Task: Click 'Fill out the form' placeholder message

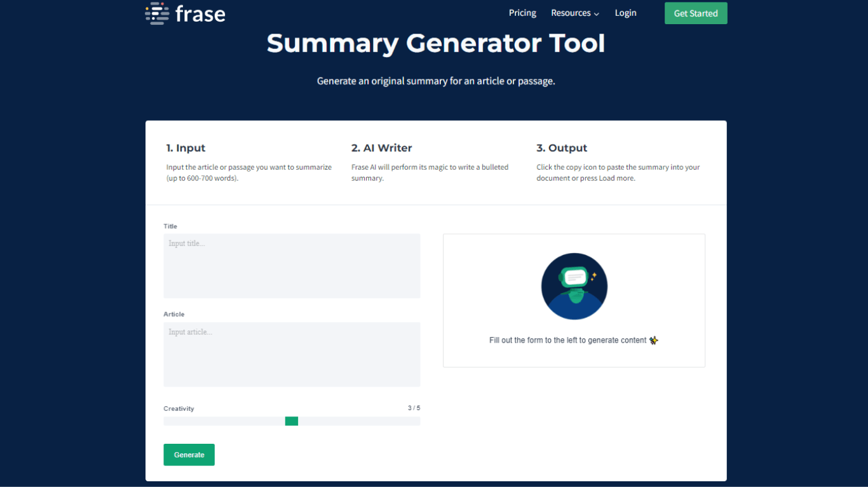Action: point(574,340)
